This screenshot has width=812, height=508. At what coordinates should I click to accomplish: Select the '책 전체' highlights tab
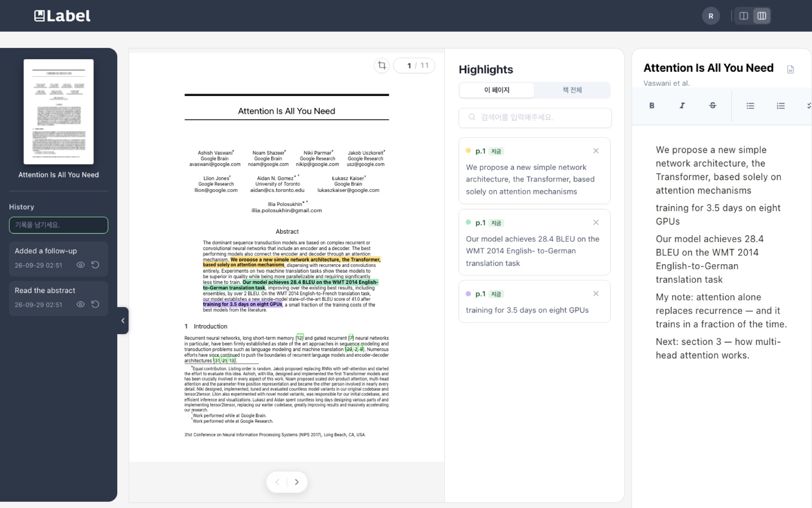click(x=572, y=90)
